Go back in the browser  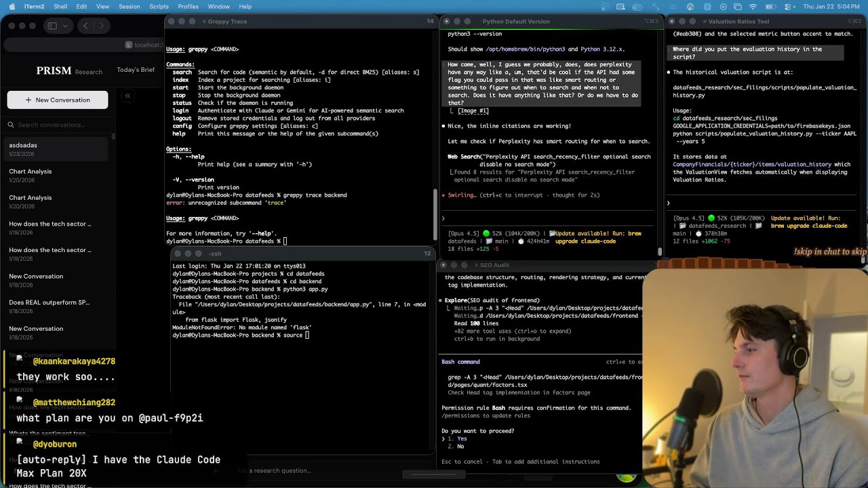tap(85, 26)
